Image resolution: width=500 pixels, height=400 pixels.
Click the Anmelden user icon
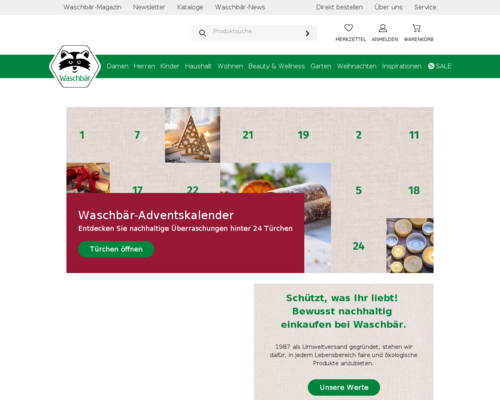pyautogui.click(x=383, y=28)
